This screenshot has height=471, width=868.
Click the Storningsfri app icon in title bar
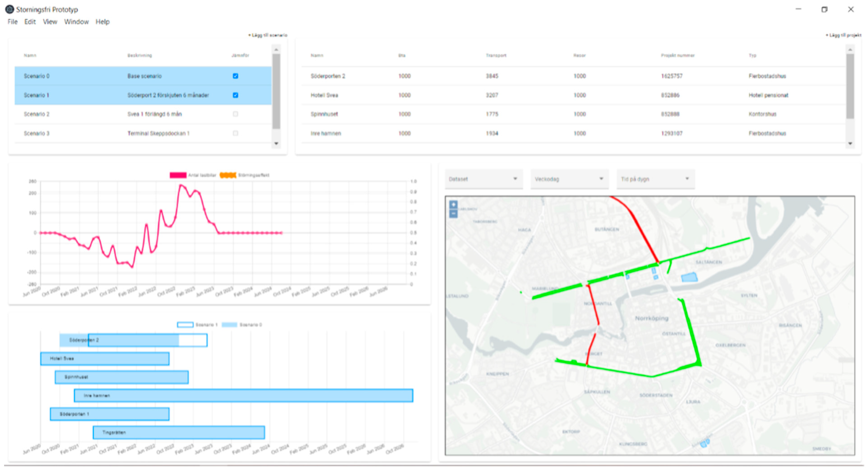point(9,9)
